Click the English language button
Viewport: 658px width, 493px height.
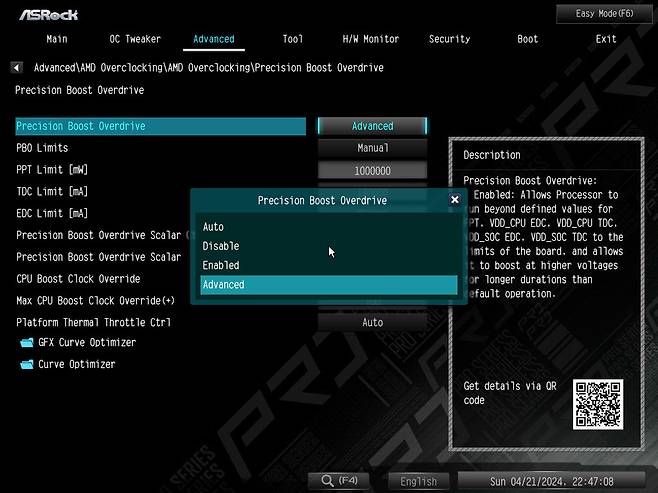pos(418,481)
